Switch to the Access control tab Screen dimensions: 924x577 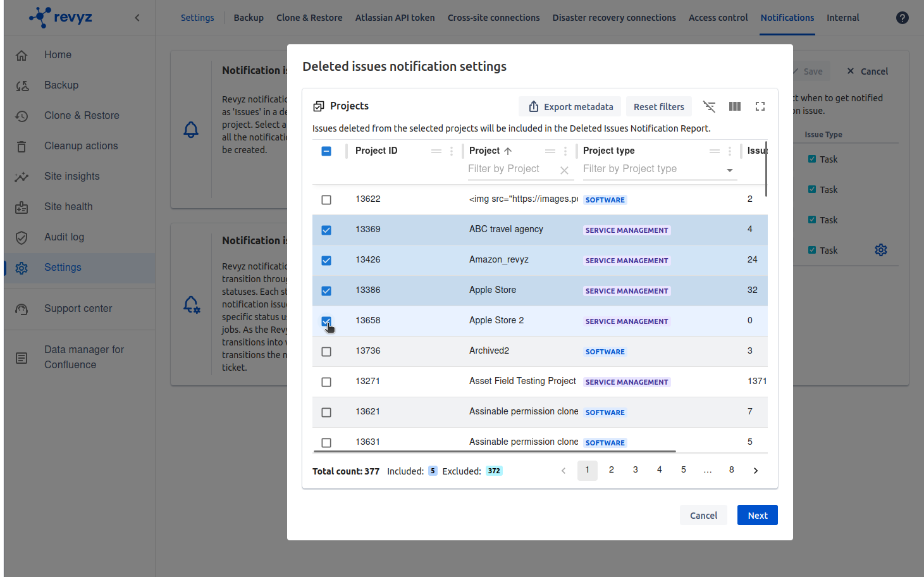pyautogui.click(x=718, y=18)
